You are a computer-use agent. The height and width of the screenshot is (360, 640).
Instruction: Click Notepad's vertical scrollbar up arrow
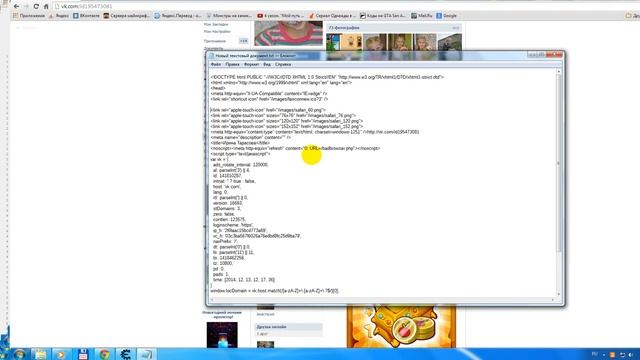pyautogui.click(x=559, y=72)
